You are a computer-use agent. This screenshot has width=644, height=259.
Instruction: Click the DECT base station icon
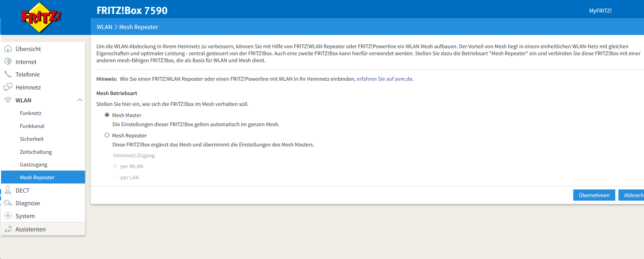point(8,190)
